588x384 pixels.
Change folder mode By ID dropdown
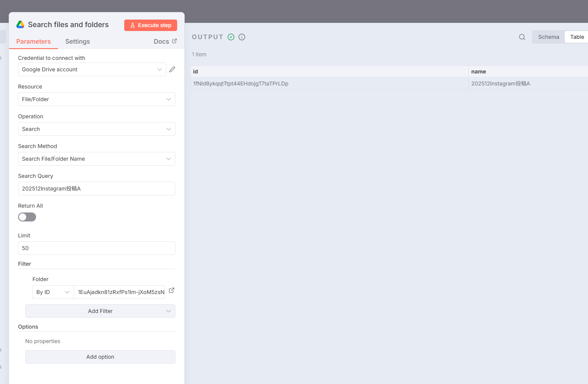pos(53,292)
